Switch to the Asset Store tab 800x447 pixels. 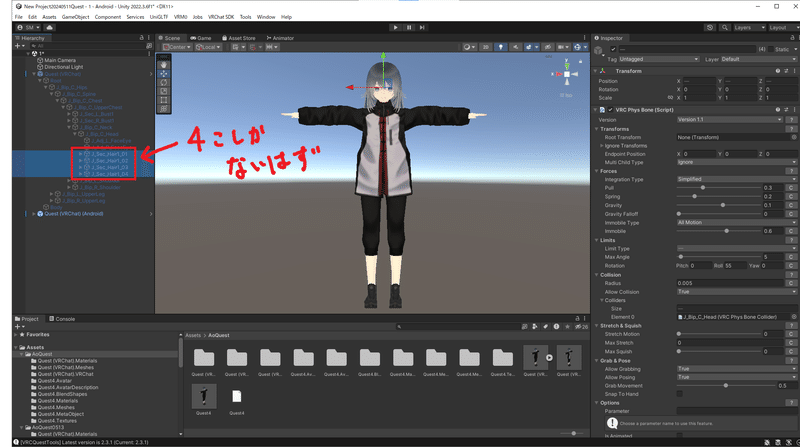click(238, 38)
